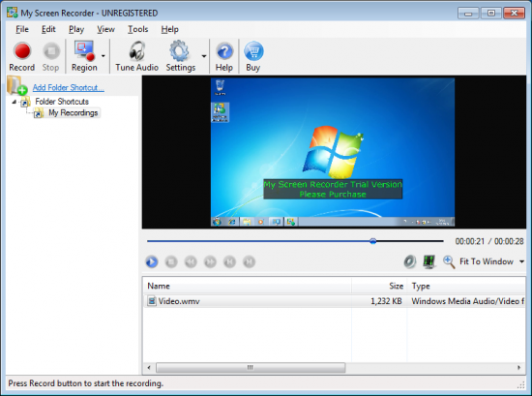The width and height of the screenshot is (532, 396).
Task: Click the add folder icon with green plus
Action: point(17,85)
